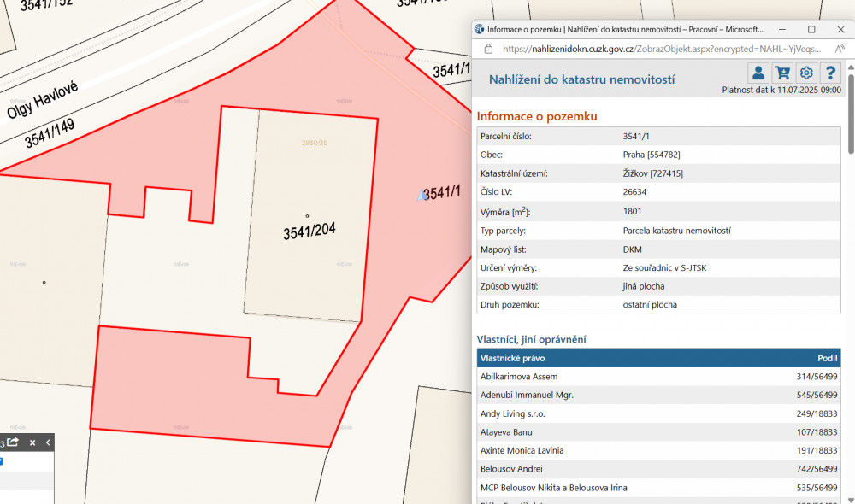The image size is (855, 504).
Task: Open the user login icon
Action: tap(758, 73)
